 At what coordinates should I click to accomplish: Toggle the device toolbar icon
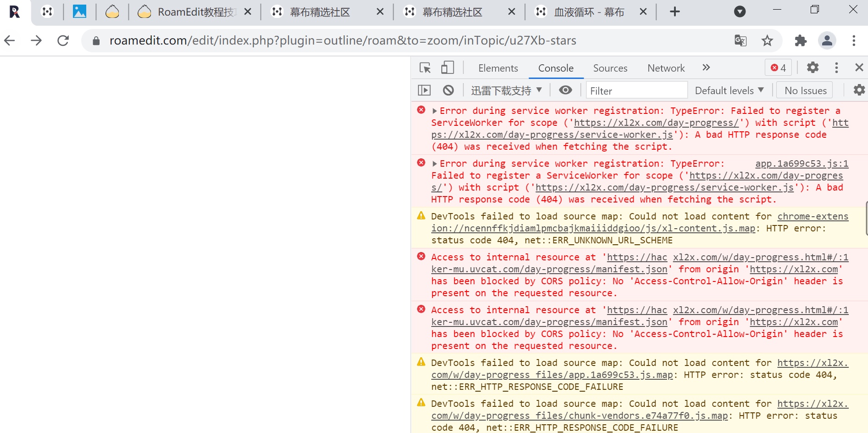click(x=447, y=68)
